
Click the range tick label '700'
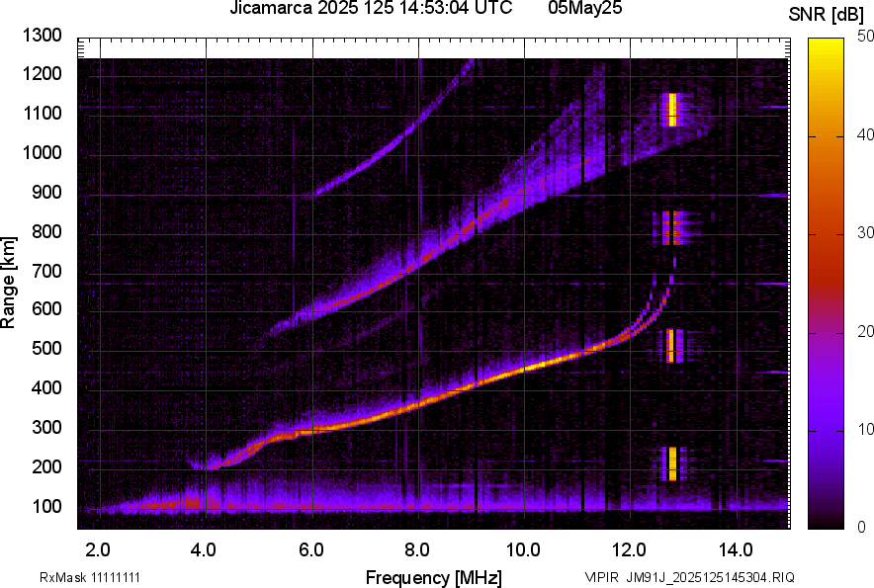click(x=46, y=271)
